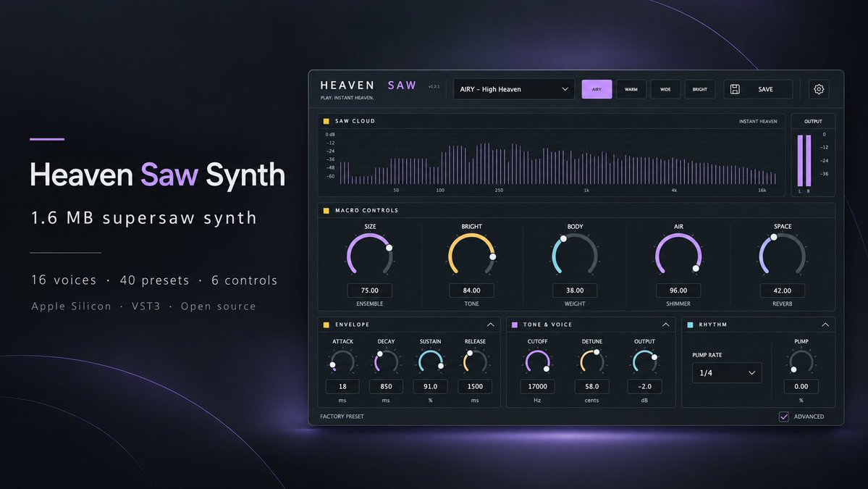Collapse the Envelope panel

tap(490, 325)
